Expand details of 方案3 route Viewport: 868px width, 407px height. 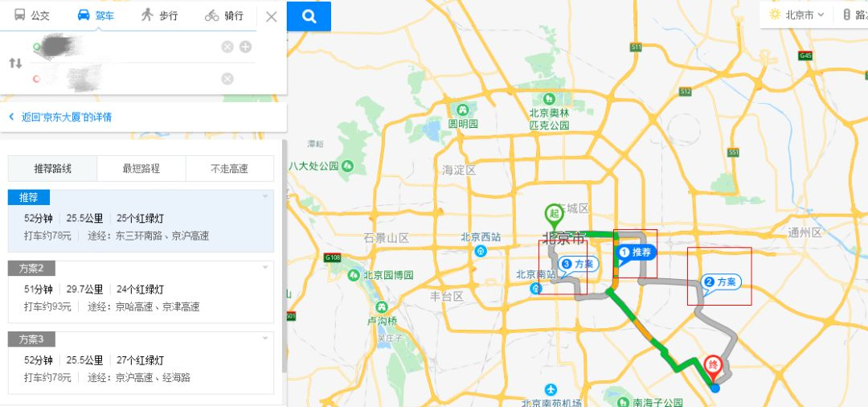point(265,339)
